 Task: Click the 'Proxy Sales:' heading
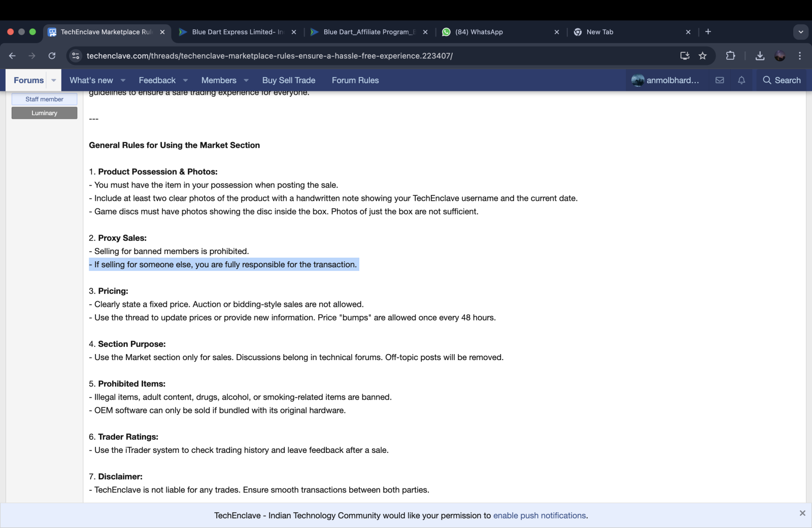coord(122,238)
